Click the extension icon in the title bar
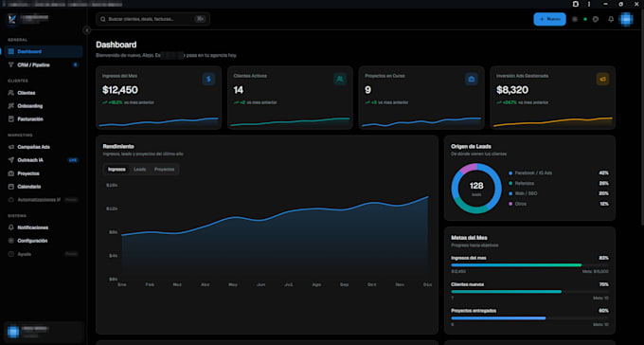This screenshot has height=345, width=644. [576, 4]
